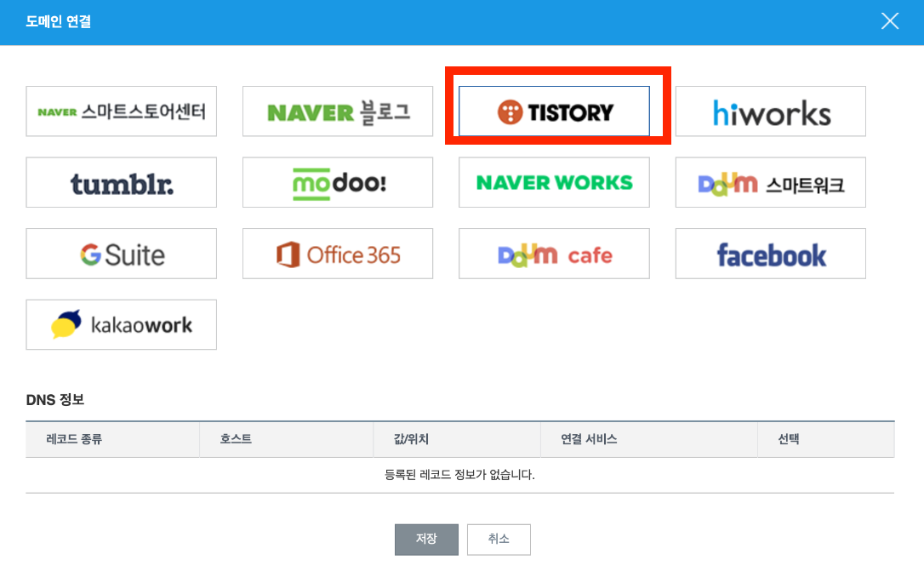The width and height of the screenshot is (924, 577).
Task: Click the 값/위치 column header
Action: point(457,439)
